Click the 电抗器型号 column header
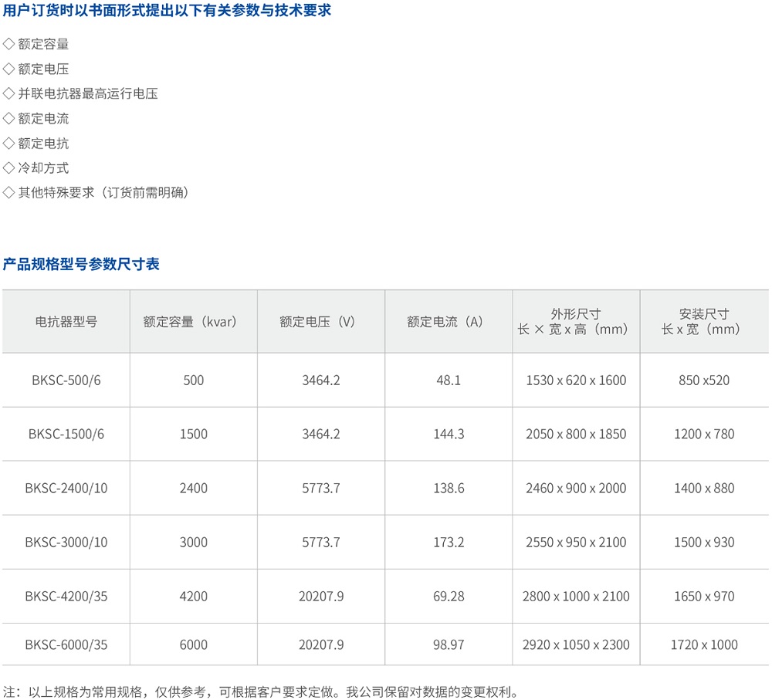 point(66,322)
